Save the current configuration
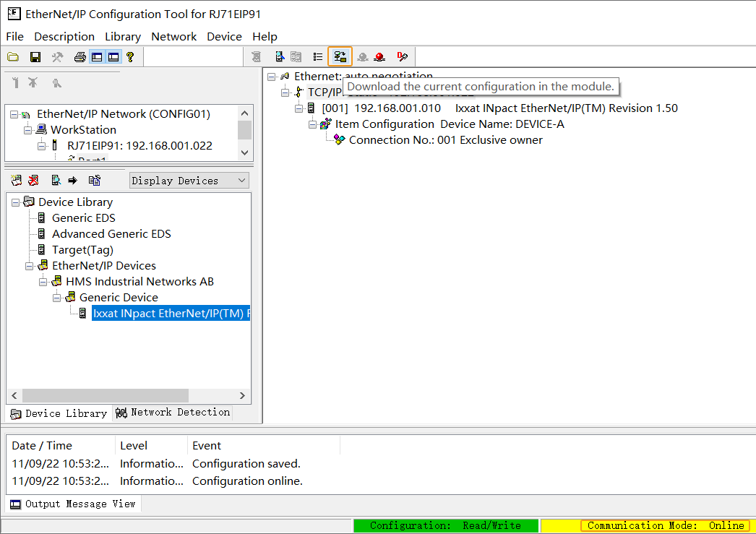Screen dimensions: 756x534 point(35,56)
